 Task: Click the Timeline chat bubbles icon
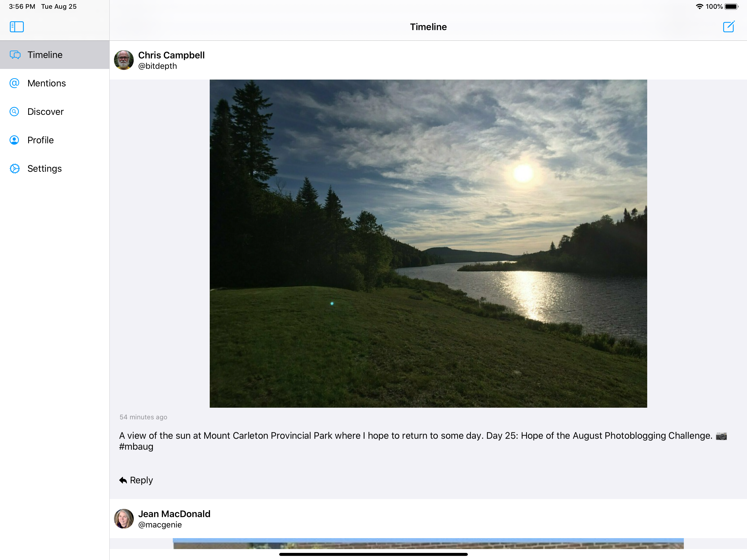tap(15, 55)
